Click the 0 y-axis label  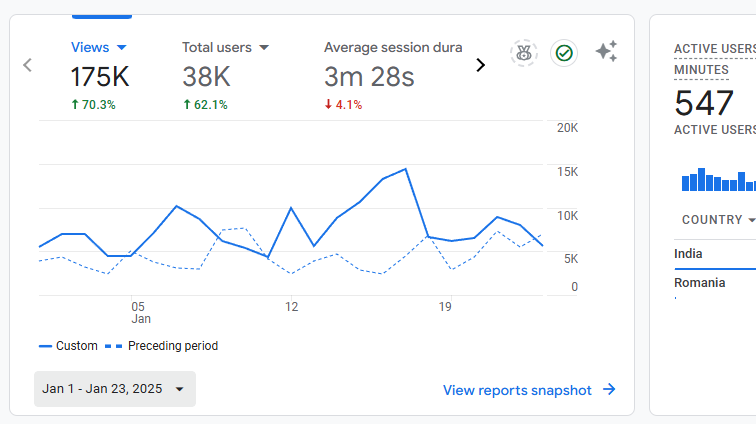point(574,287)
